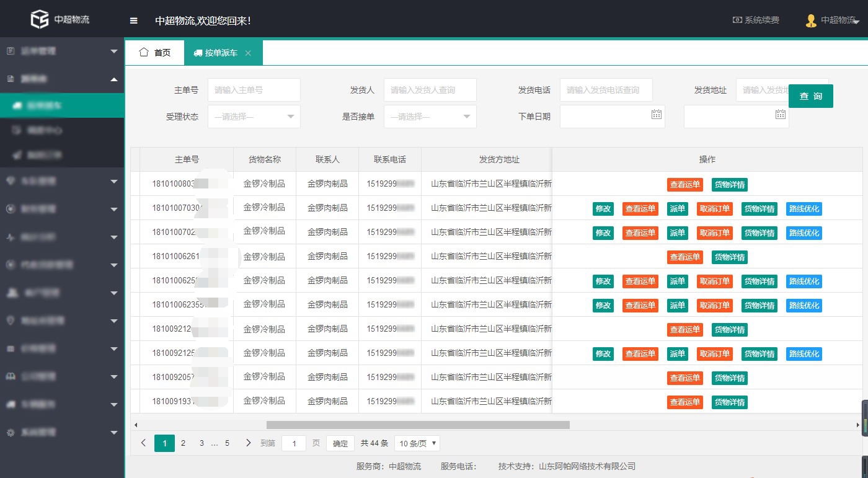Click the 操作 column header
868x478 pixels.
707,160
